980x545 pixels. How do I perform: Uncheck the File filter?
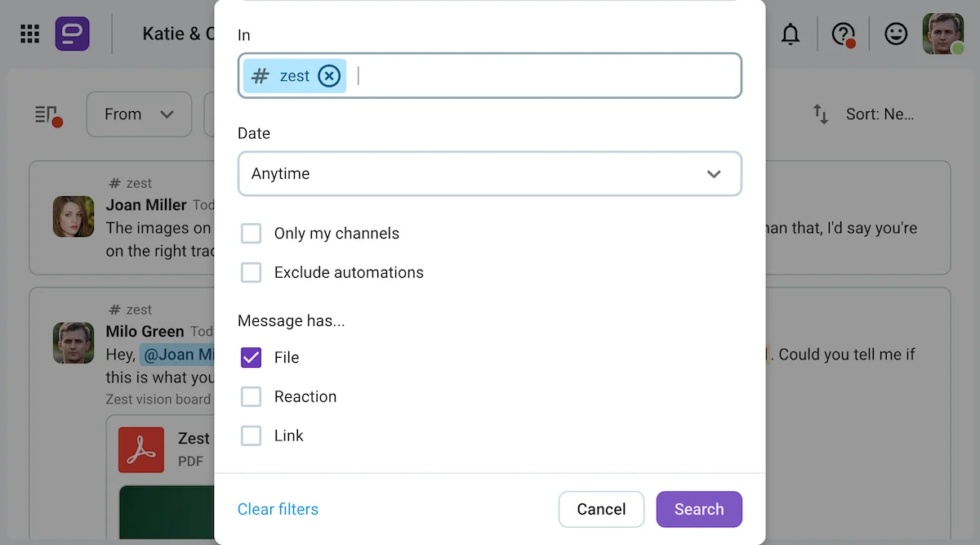point(251,357)
